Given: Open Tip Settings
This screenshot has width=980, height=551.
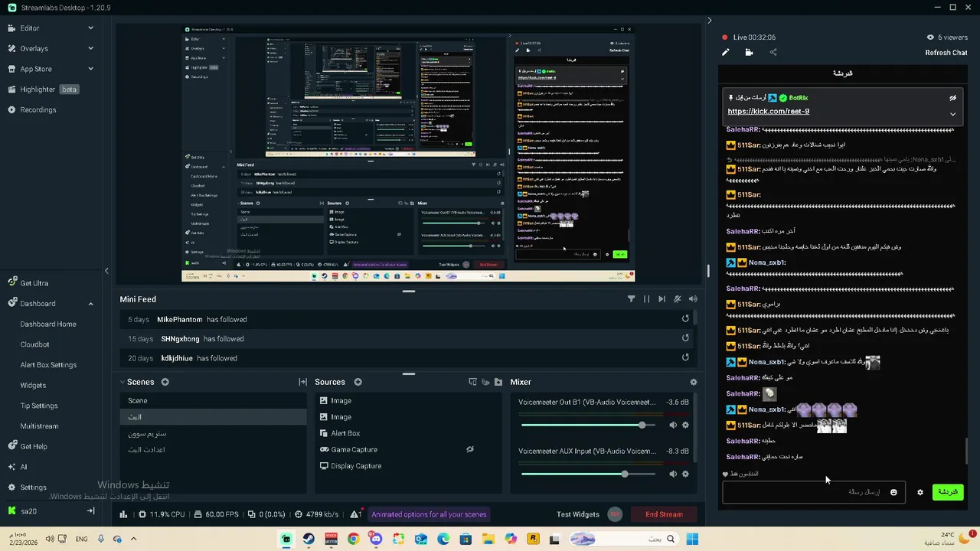Looking at the screenshot, I should coord(39,406).
